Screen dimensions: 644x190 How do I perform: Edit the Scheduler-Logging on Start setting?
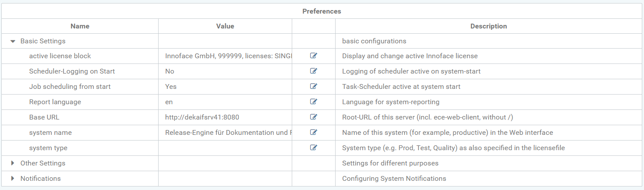pyautogui.click(x=313, y=71)
